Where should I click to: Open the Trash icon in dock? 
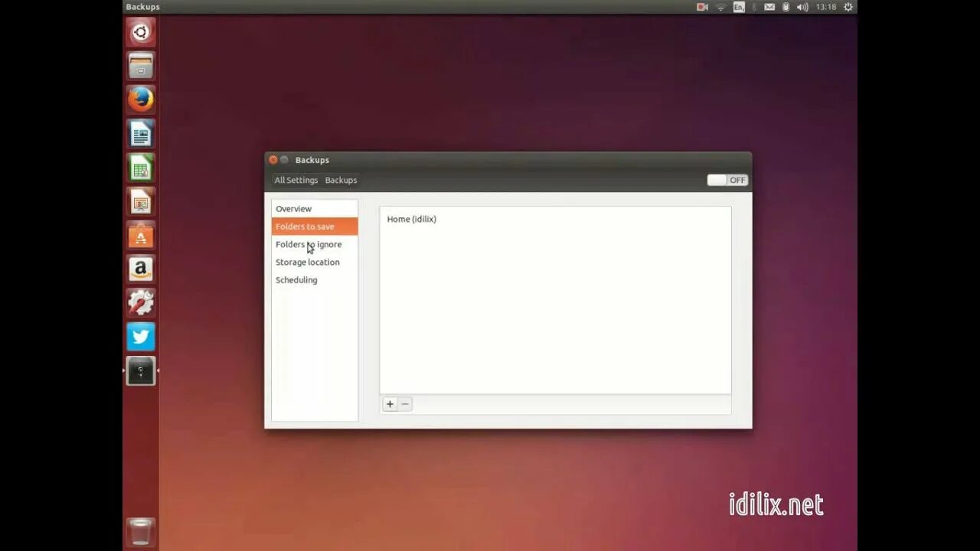click(141, 532)
